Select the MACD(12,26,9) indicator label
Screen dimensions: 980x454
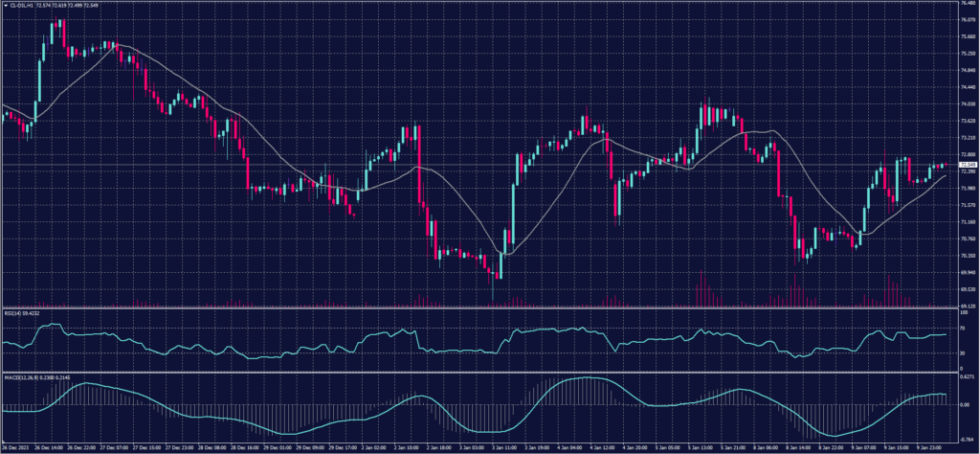(x=21, y=375)
